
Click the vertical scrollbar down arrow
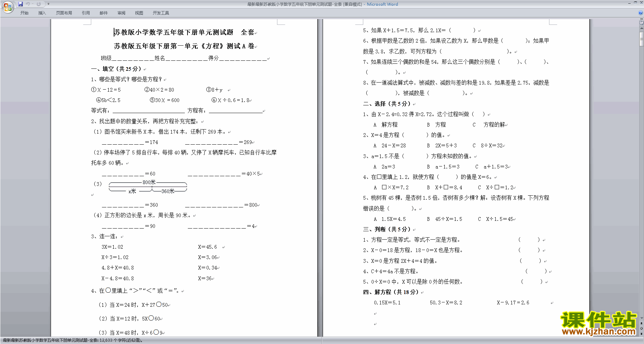point(642,318)
